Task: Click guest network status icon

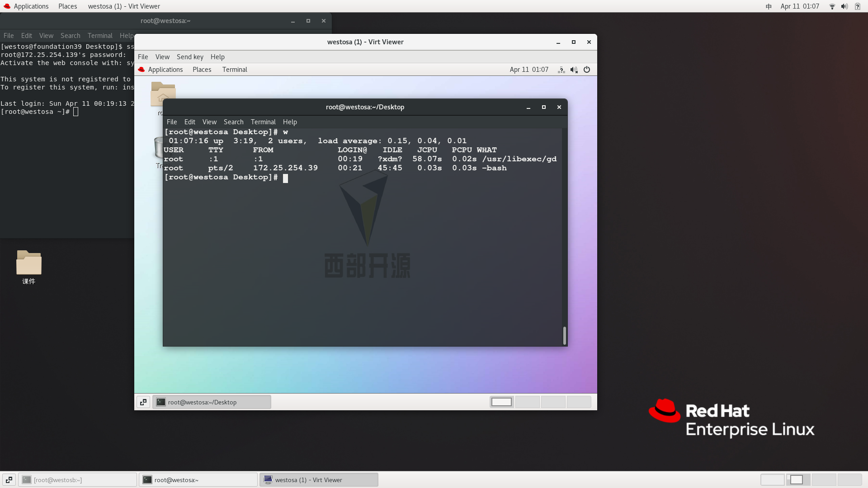Action: point(561,70)
